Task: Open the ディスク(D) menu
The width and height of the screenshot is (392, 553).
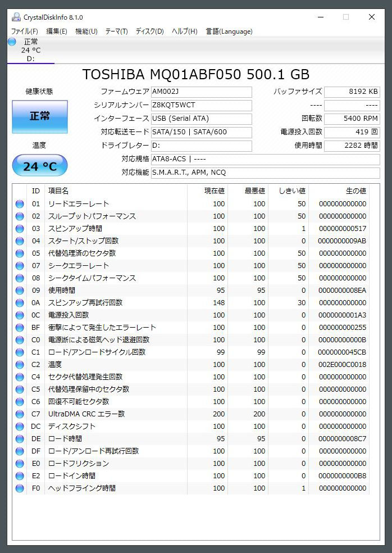Action: point(150,31)
